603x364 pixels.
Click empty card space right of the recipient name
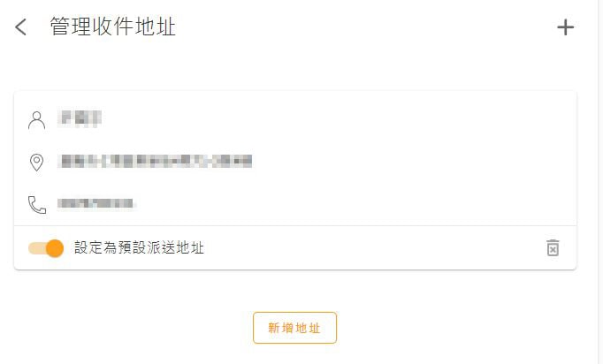354,118
